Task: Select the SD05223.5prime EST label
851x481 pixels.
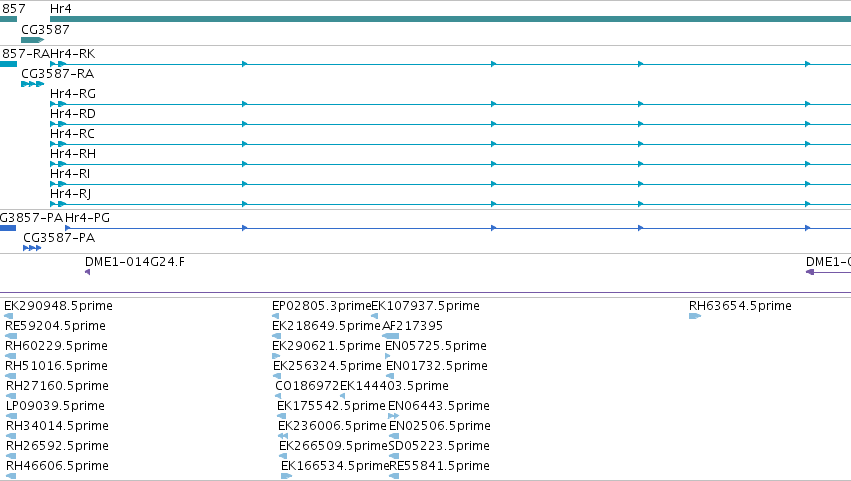Action: point(439,446)
